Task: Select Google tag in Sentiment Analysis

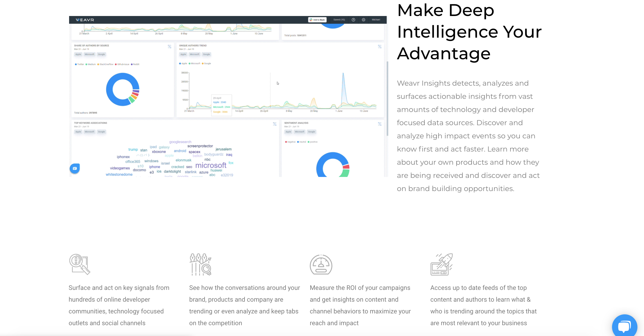Action: [311, 132]
